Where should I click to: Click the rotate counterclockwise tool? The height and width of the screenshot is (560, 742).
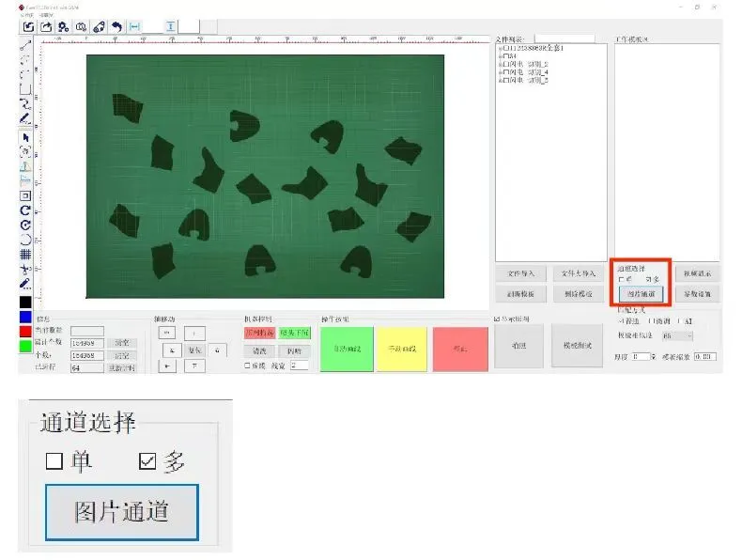coord(25,225)
